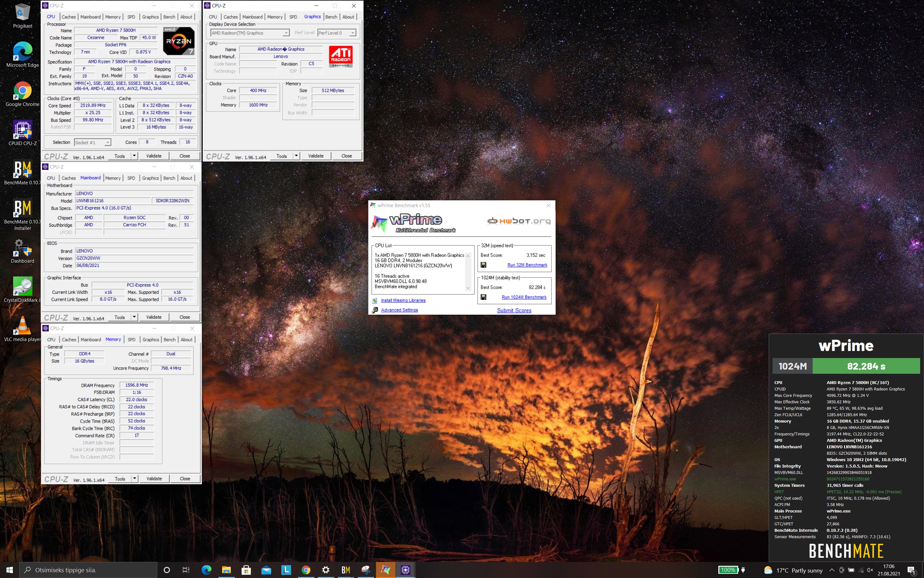Click the hwbot.org logo in wPrime
This screenshot has height=578, width=924.
(519, 221)
